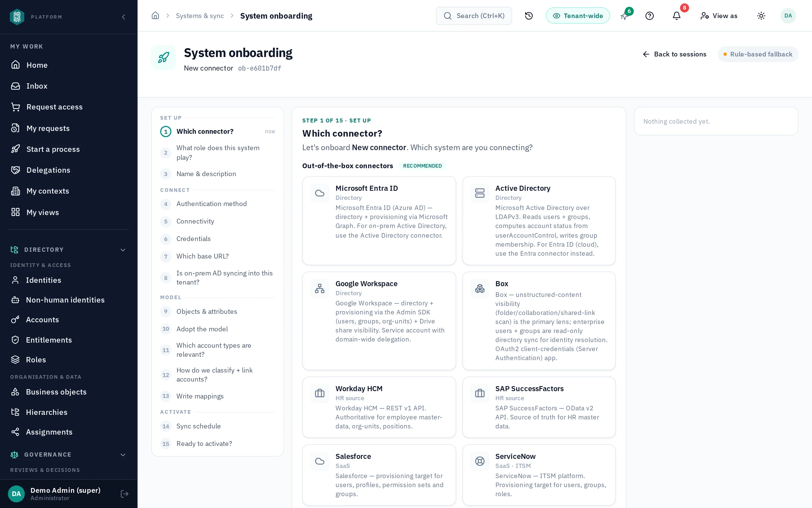Open the history clock icon
812x508 pixels.
[529, 16]
